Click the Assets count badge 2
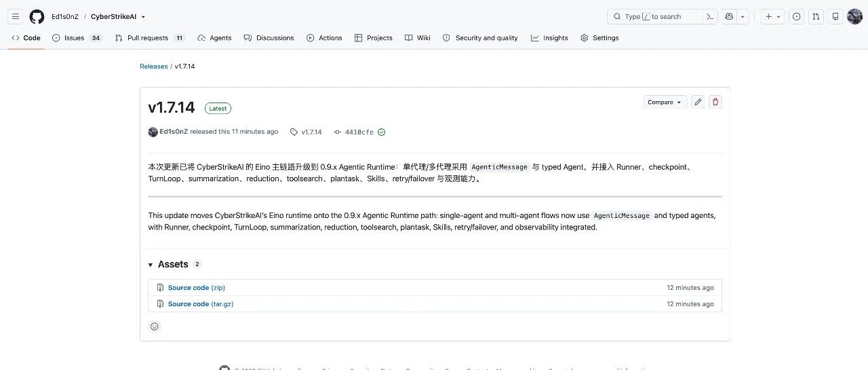 [197, 264]
